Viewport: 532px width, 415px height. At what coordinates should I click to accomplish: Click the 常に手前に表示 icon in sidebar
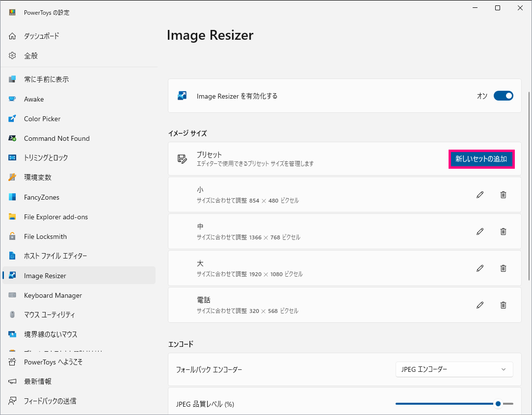click(x=12, y=79)
